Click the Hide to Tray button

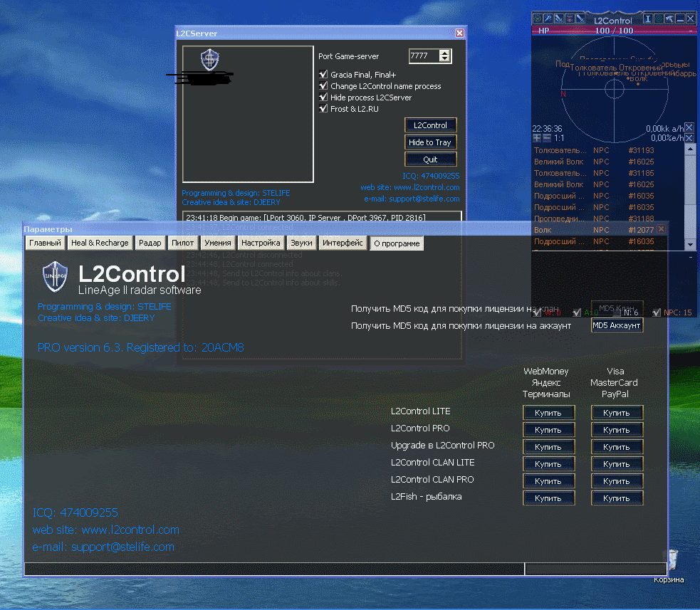[430, 142]
